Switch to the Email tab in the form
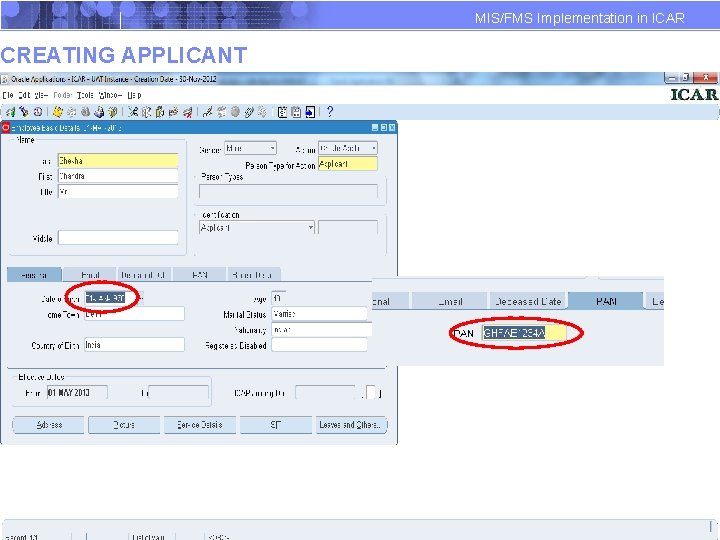 point(90,275)
